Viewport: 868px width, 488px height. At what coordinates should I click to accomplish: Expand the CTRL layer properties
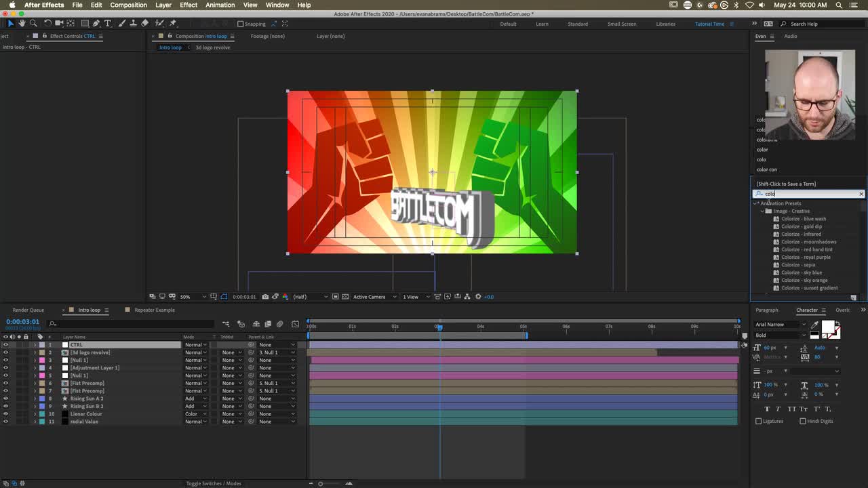tap(35, 345)
